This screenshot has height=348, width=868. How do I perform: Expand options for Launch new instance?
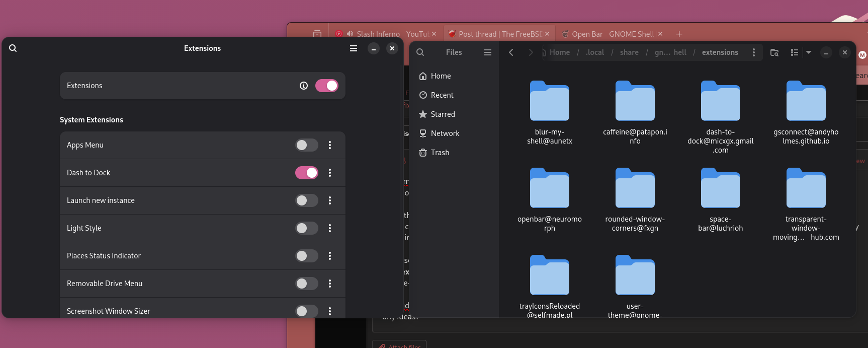(330, 200)
